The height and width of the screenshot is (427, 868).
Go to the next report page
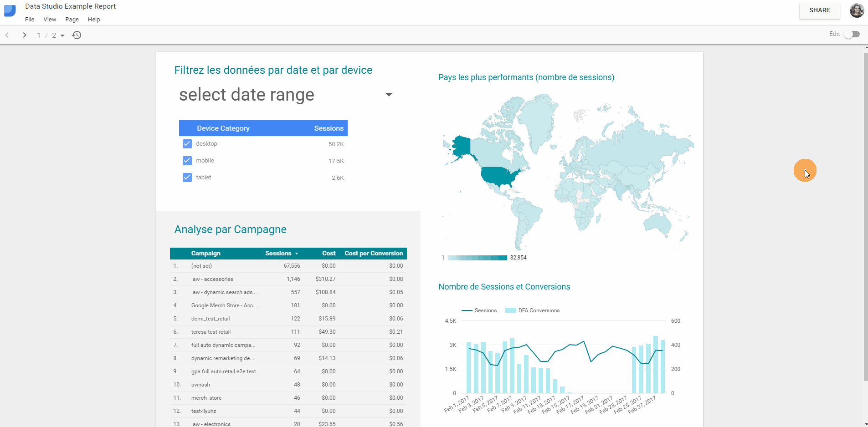coord(25,35)
